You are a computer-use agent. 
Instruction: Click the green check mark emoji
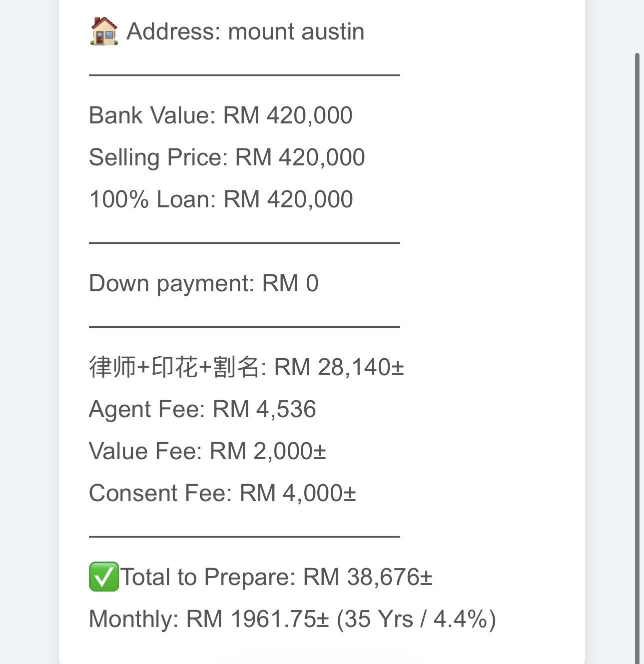103,577
